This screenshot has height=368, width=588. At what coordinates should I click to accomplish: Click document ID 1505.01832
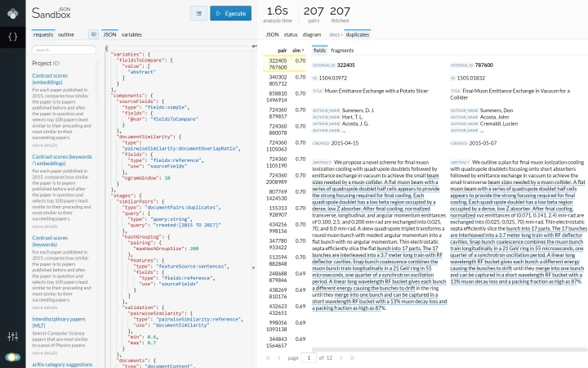pos(473,79)
